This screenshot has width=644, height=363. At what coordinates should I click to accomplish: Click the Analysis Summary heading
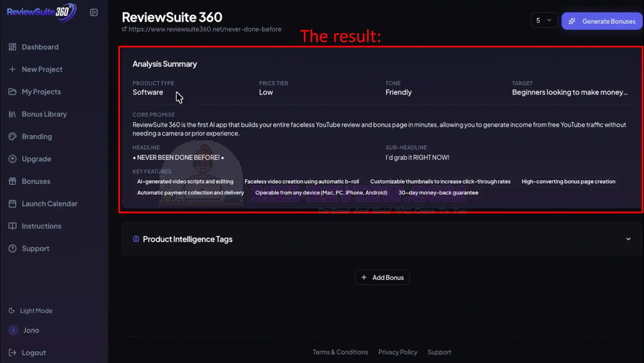pyautogui.click(x=165, y=64)
